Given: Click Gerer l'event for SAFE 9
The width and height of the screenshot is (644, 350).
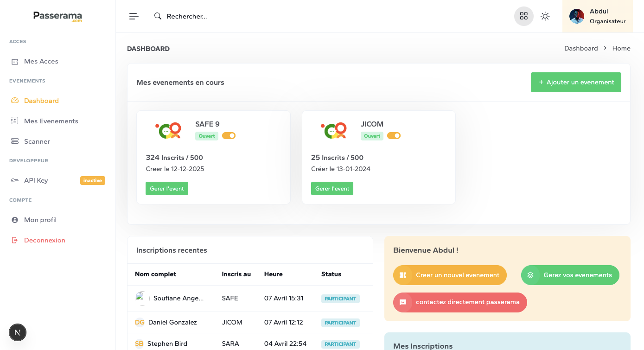Looking at the screenshot, I should click(167, 188).
